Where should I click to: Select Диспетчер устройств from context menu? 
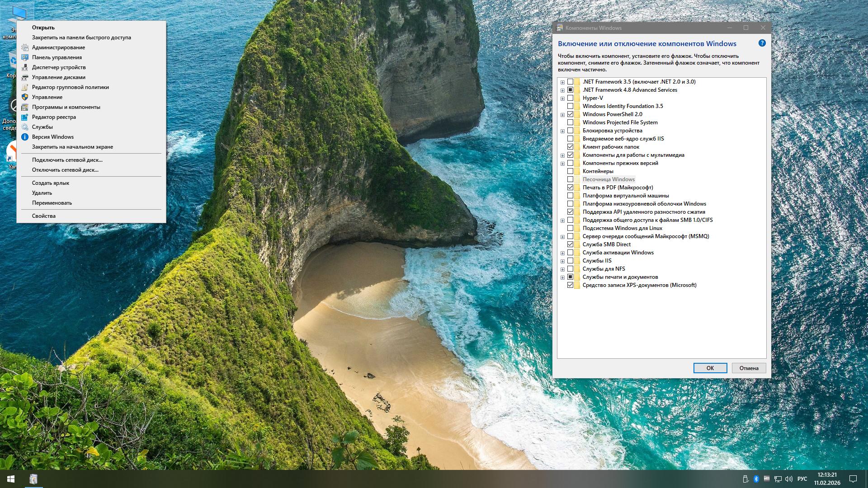[x=59, y=67]
